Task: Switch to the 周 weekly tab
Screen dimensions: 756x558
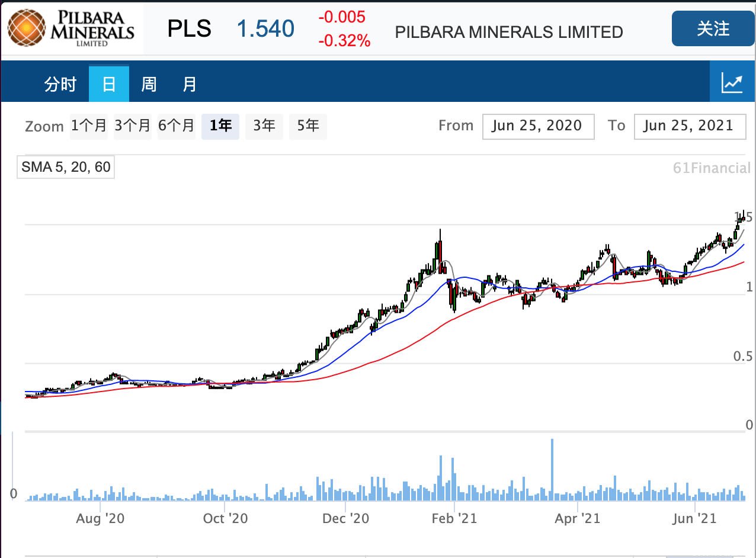Action: pos(149,85)
